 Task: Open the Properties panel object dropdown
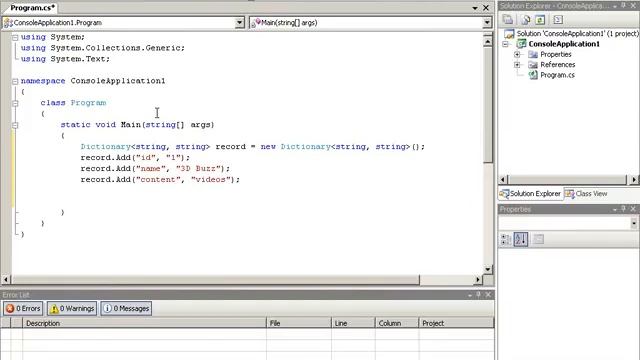pos(633,223)
